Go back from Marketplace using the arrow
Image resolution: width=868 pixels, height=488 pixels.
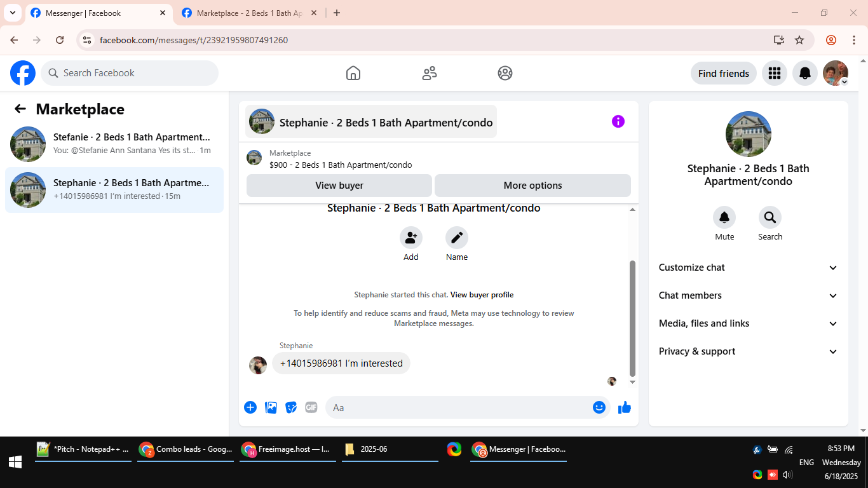coord(20,109)
